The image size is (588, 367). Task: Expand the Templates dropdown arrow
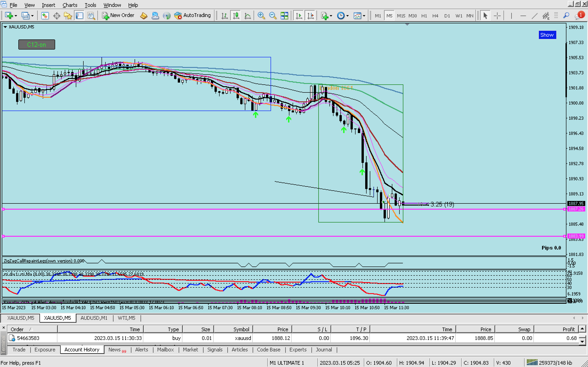point(364,16)
